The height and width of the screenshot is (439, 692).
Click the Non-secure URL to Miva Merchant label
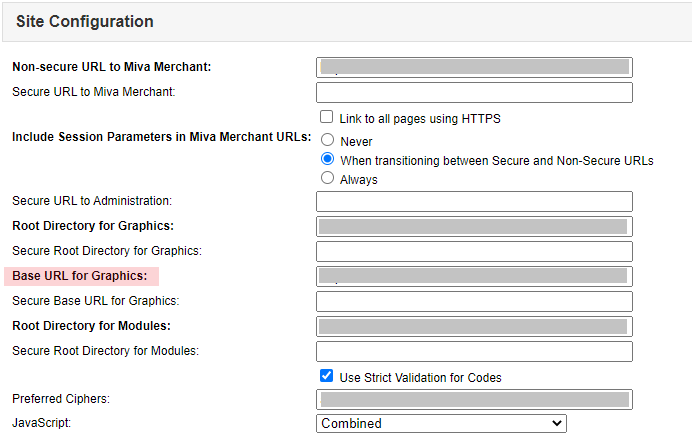112,67
